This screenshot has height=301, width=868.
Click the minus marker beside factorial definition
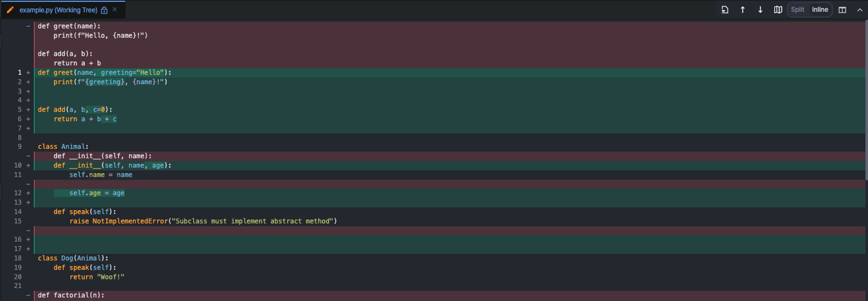(x=28, y=295)
